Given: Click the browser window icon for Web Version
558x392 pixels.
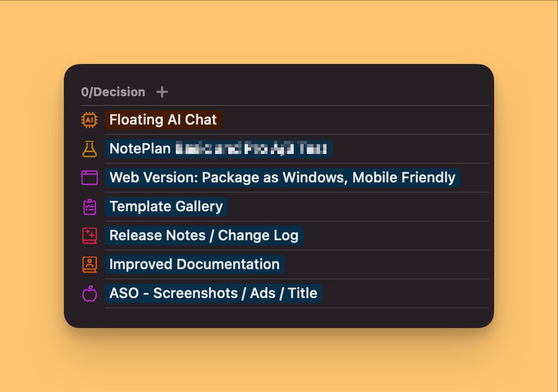Looking at the screenshot, I should (89, 177).
